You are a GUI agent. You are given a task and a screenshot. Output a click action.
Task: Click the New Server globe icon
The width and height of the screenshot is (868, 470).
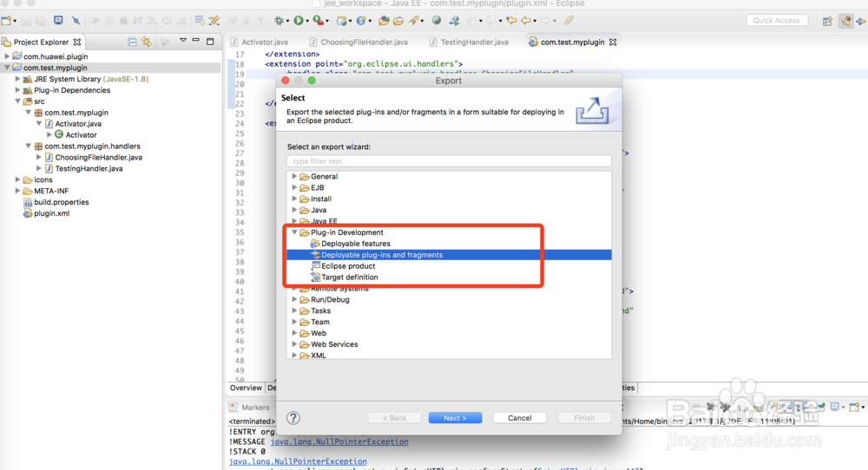343,21
